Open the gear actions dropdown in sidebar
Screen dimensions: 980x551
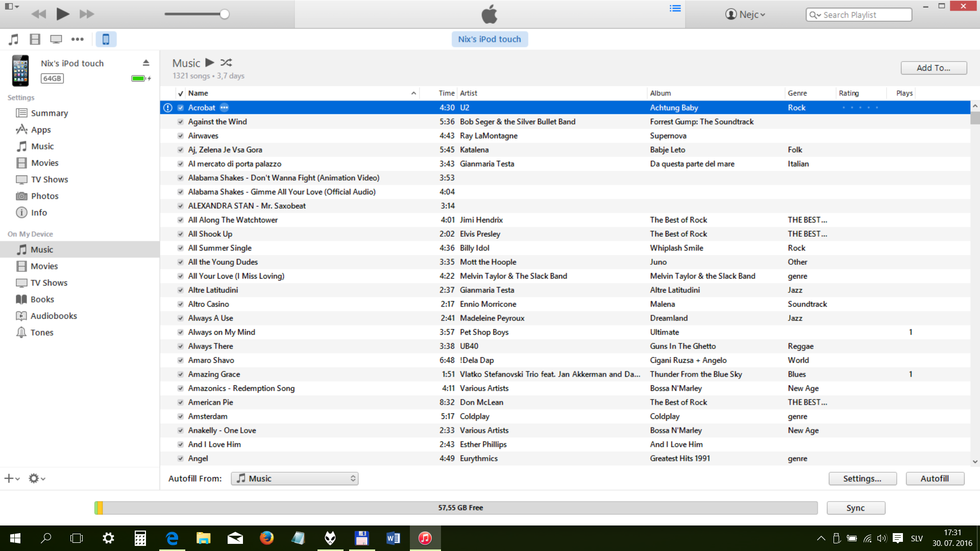(x=36, y=479)
